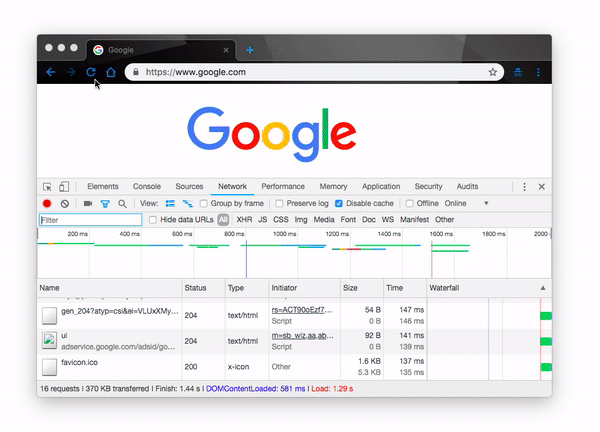Select the favicon.ico request row

coord(294,367)
